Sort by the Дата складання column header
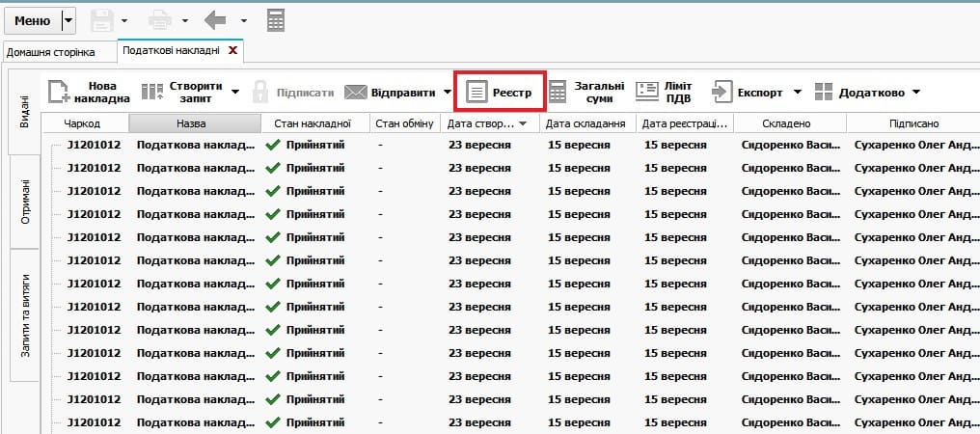 click(586, 123)
